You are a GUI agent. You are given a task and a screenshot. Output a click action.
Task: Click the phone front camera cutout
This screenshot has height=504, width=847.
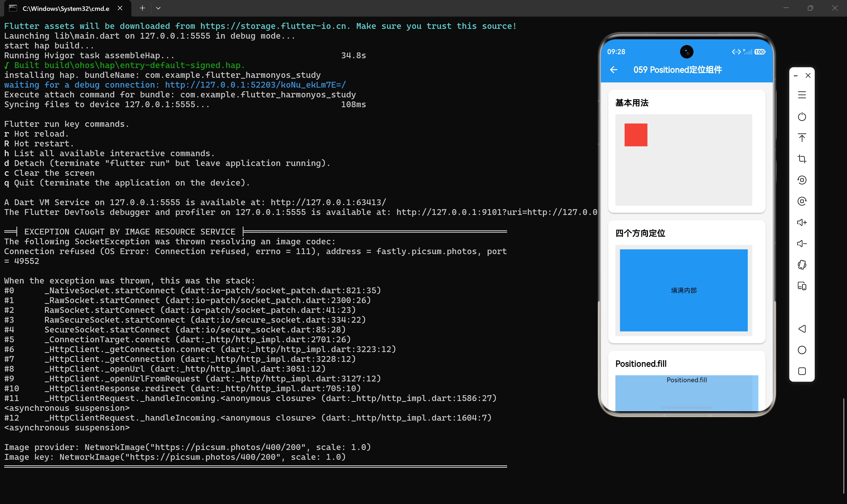(686, 52)
